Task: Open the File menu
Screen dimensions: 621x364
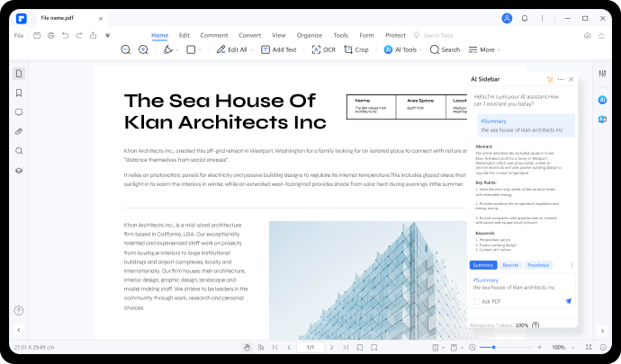Action: (x=19, y=36)
